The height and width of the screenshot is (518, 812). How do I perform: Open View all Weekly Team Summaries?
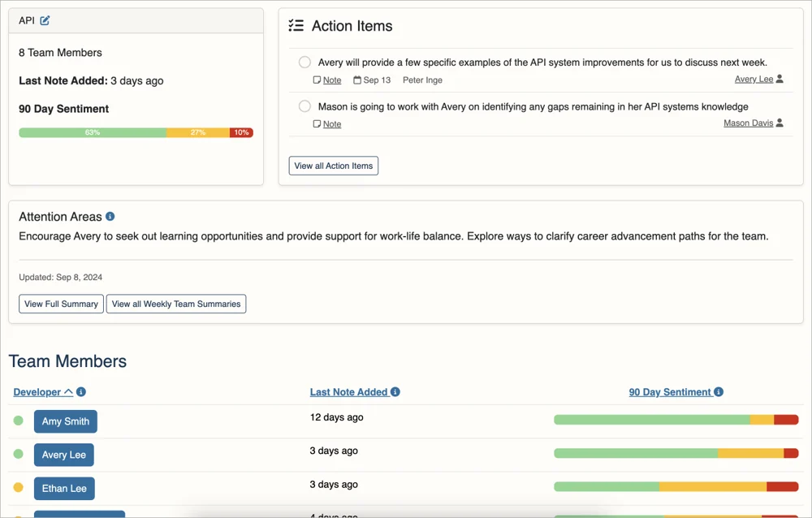point(176,304)
